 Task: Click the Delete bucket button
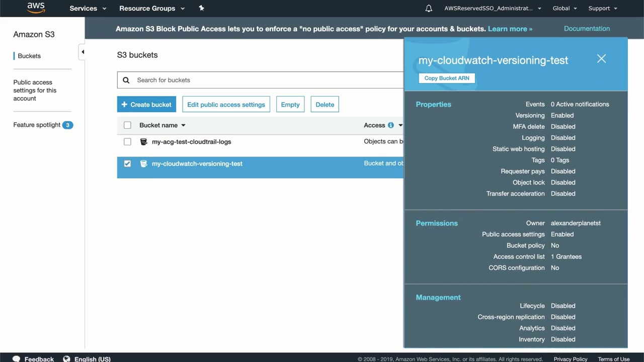[325, 104]
